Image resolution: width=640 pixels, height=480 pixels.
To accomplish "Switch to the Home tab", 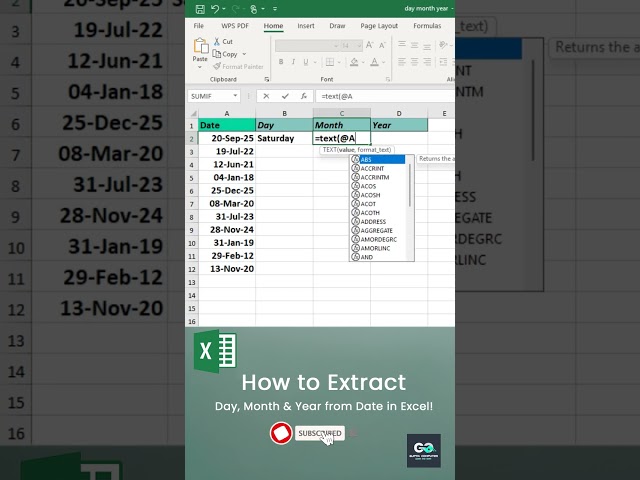I will point(273,26).
